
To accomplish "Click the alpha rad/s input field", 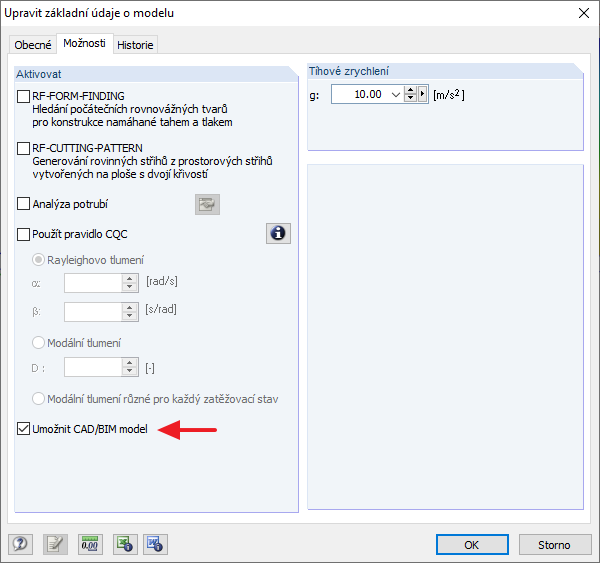I will (93, 283).
